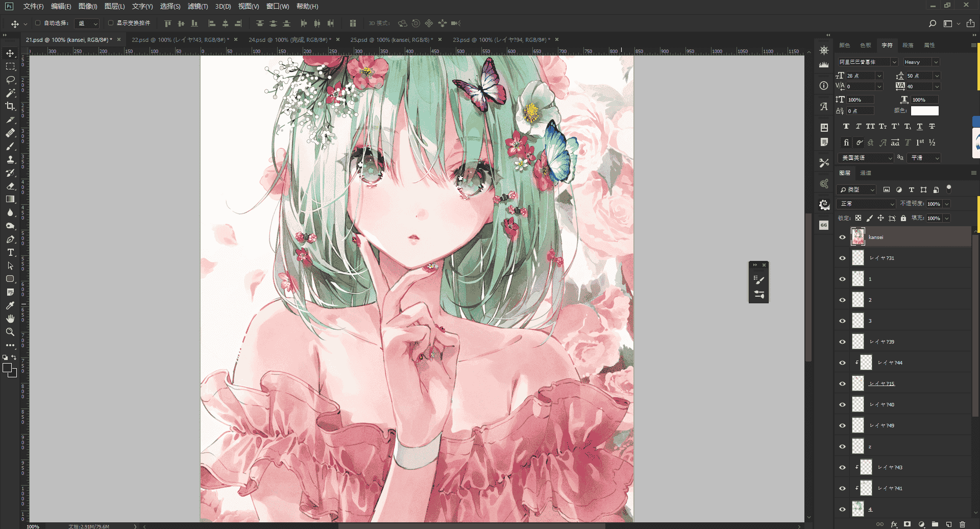Select the Clone Stamp tool
Screen dimensions: 980x529
coord(10,159)
